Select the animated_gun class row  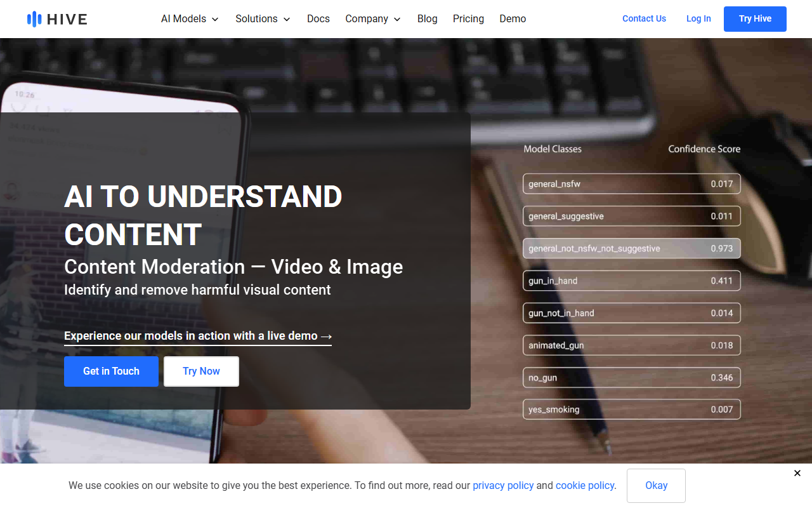pos(632,345)
